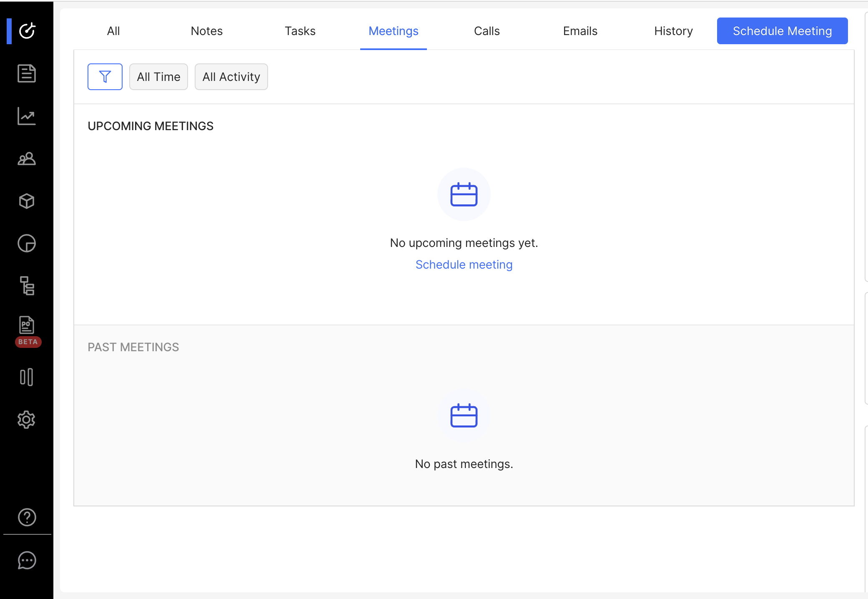Open the pie chart reports icon
The width and height of the screenshot is (868, 599).
[x=27, y=244]
